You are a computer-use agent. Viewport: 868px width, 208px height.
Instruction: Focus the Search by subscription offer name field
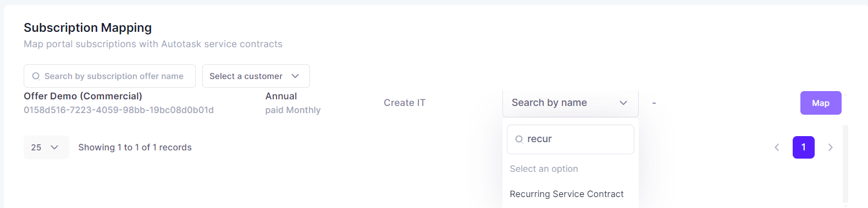pos(109,76)
